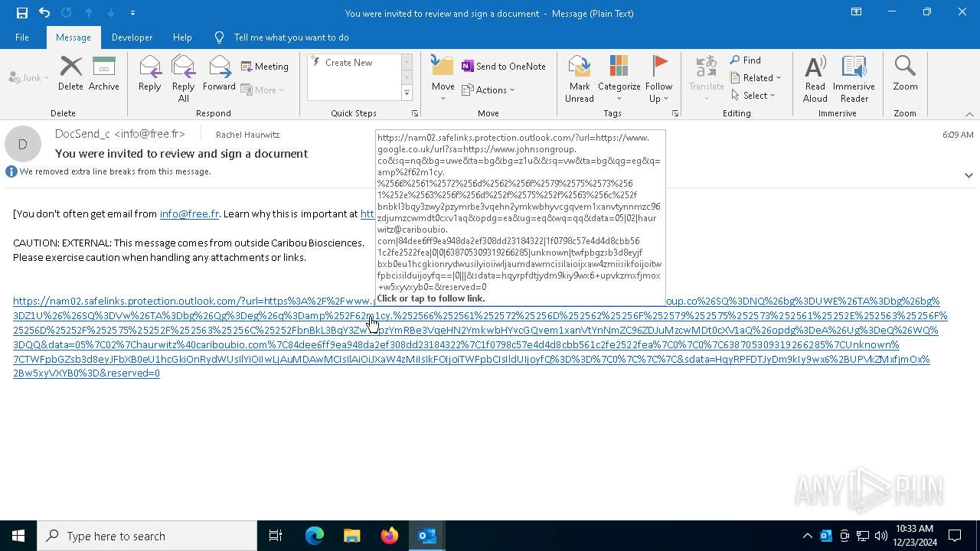Archive the message

[x=104, y=73]
